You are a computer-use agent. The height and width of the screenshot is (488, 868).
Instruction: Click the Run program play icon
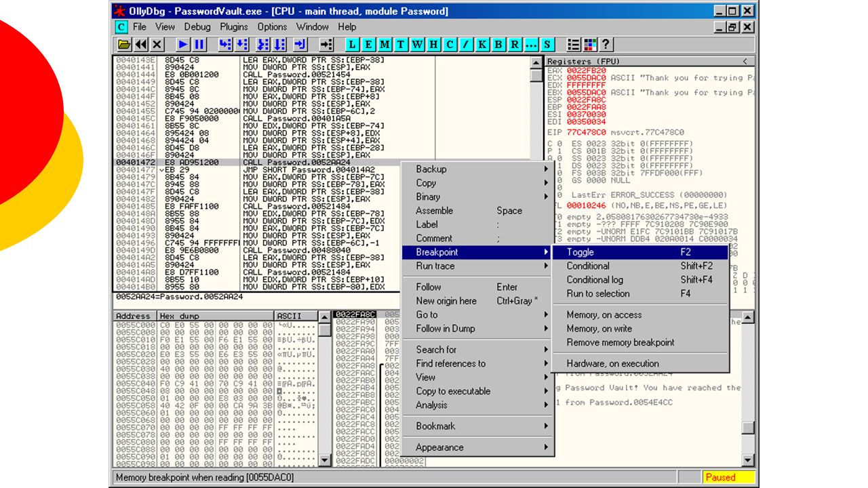[x=183, y=45]
